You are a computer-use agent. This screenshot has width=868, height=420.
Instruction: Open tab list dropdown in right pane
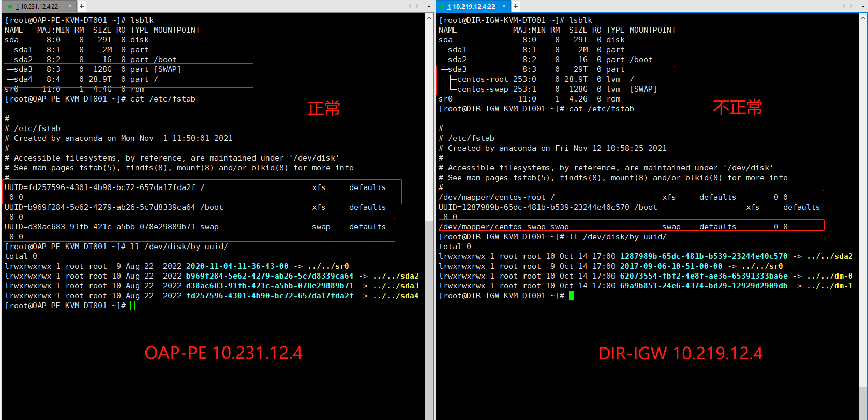tap(863, 6)
